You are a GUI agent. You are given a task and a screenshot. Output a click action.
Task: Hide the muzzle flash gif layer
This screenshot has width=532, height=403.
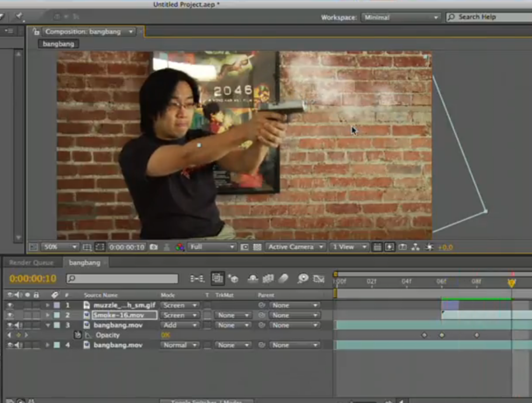coord(10,305)
